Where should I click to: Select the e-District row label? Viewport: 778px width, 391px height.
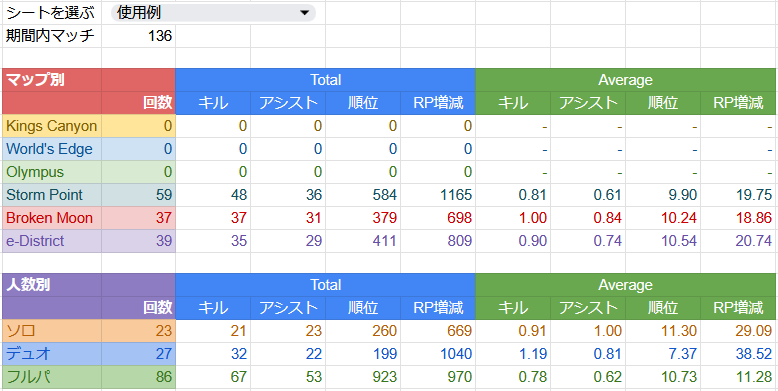[x=52, y=241]
